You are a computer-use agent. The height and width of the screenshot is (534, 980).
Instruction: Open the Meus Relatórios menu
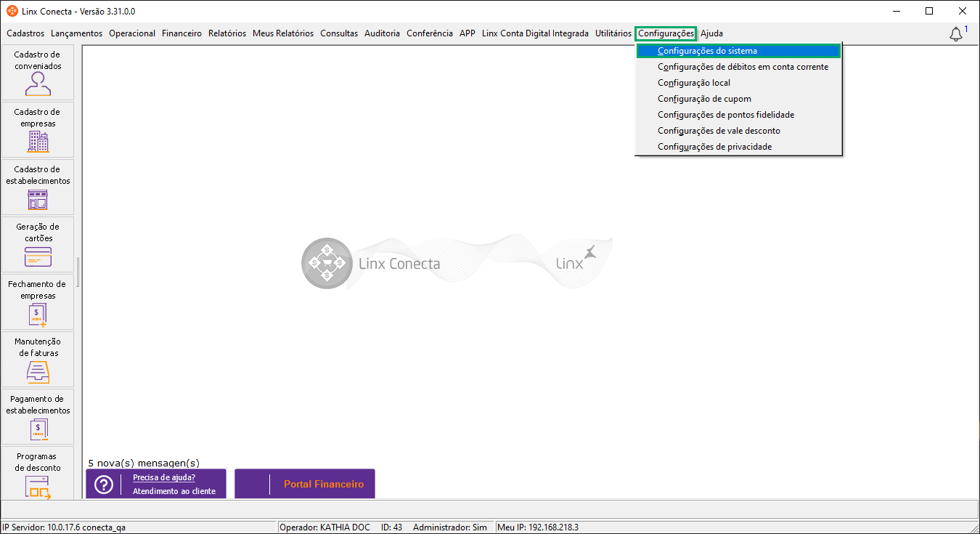coord(283,33)
